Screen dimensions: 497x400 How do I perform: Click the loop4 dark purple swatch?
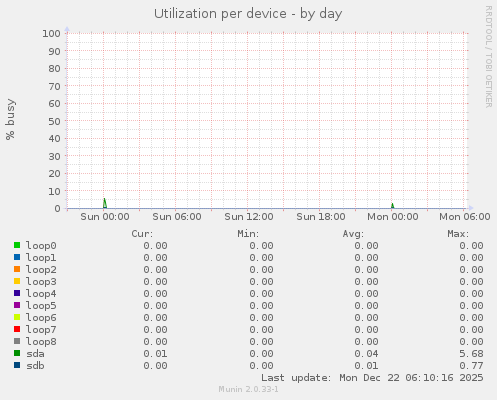[x=17, y=293]
